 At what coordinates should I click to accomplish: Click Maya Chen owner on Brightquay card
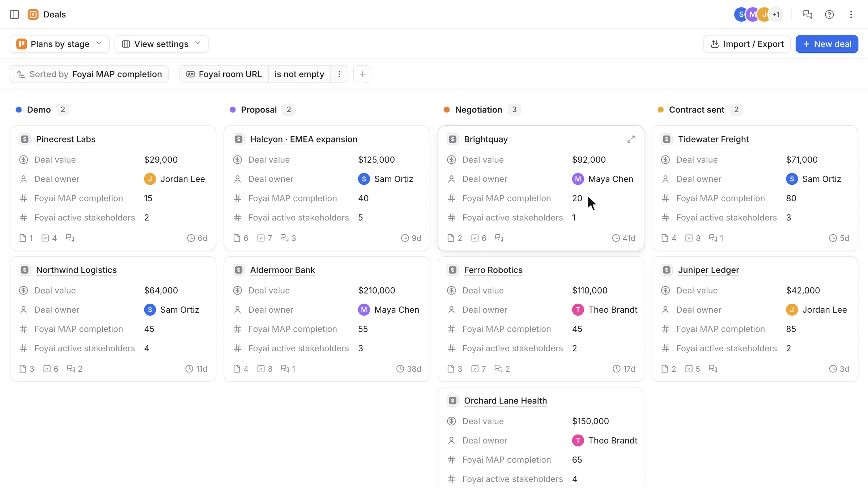tap(603, 179)
